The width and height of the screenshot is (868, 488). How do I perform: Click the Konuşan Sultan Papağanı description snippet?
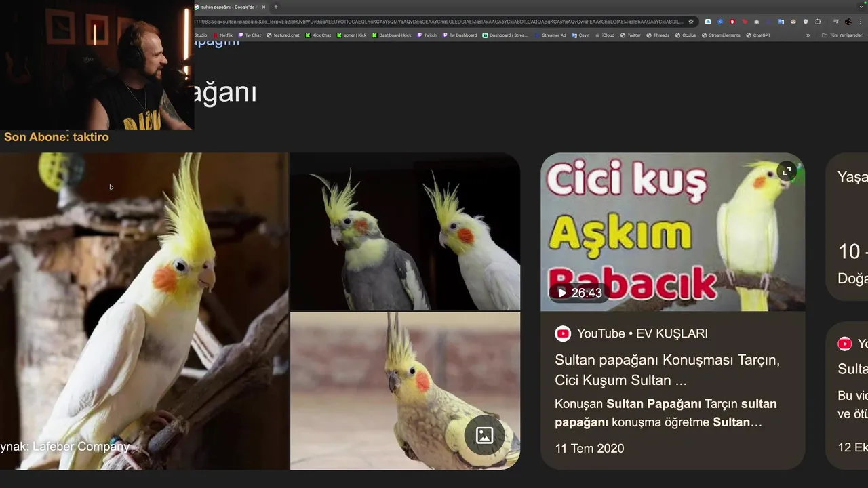666,413
